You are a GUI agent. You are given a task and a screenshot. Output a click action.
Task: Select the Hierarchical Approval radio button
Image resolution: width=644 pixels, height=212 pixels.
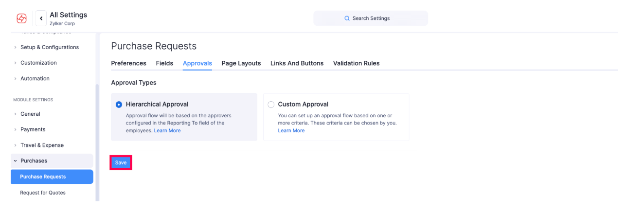[x=119, y=105]
